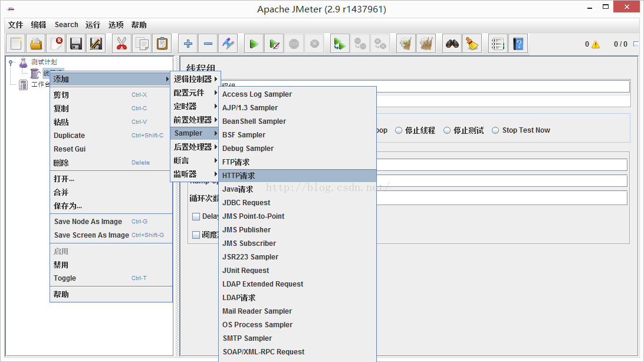
Task: Expand the 监听器 submenu
Action: click(x=195, y=174)
